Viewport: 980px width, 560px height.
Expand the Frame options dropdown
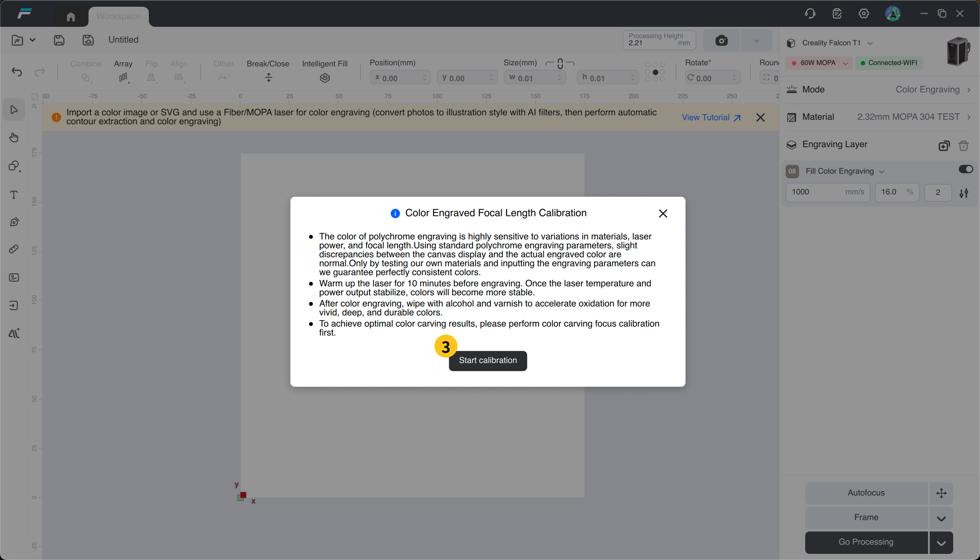941,518
